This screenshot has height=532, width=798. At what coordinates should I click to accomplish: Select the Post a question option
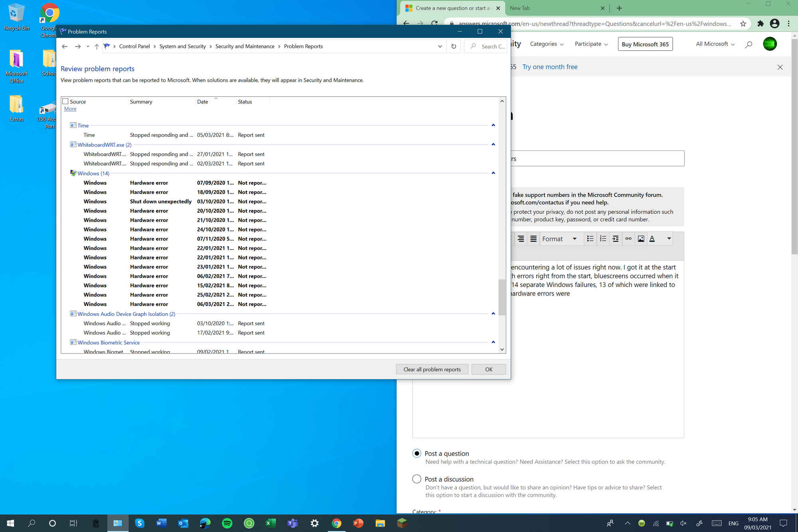417,453
